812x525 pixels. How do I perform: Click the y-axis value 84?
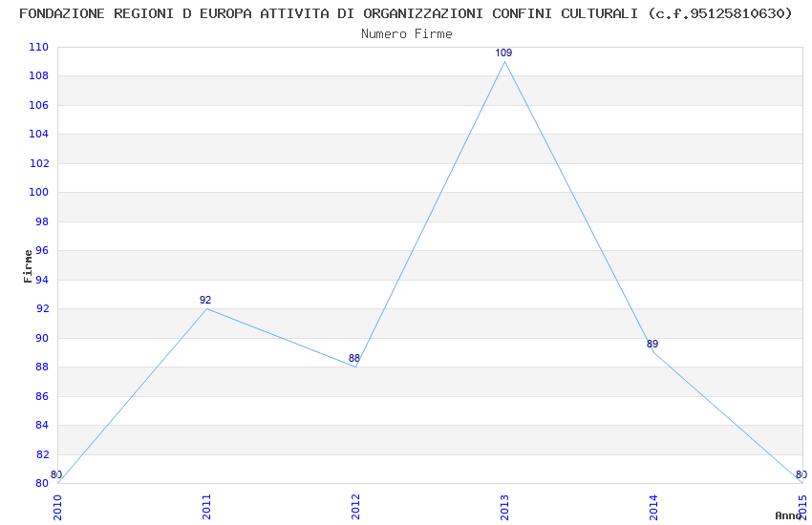point(42,425)
